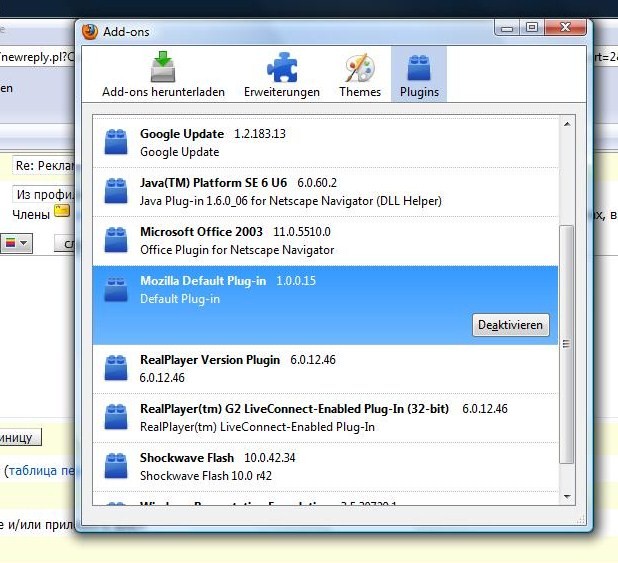Click the plugin list scroll up arrow
This screenshot has width=618, height=563.
coord(567,124)
